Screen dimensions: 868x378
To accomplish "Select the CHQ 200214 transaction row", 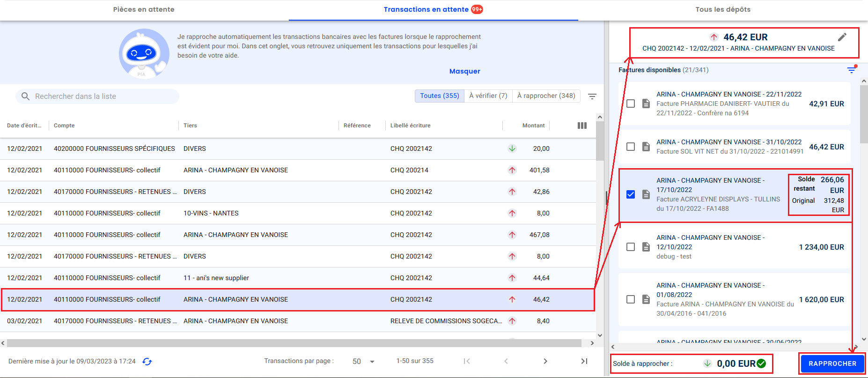I will [298, 170].
